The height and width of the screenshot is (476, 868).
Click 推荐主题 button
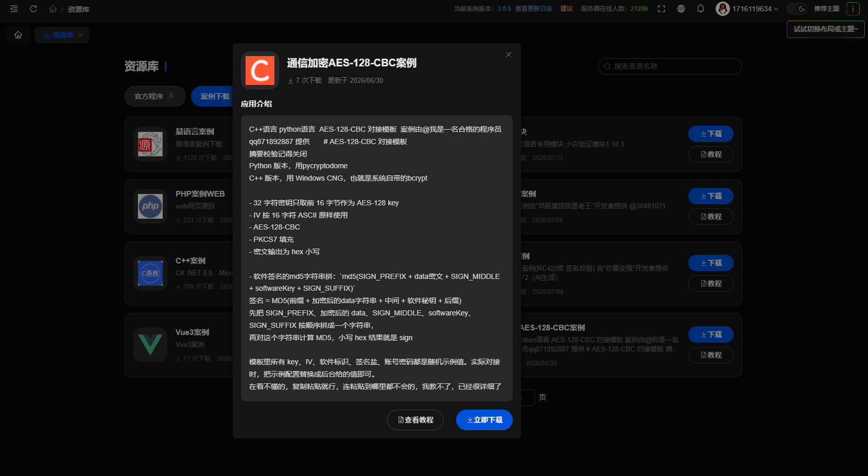click(826, 9)
